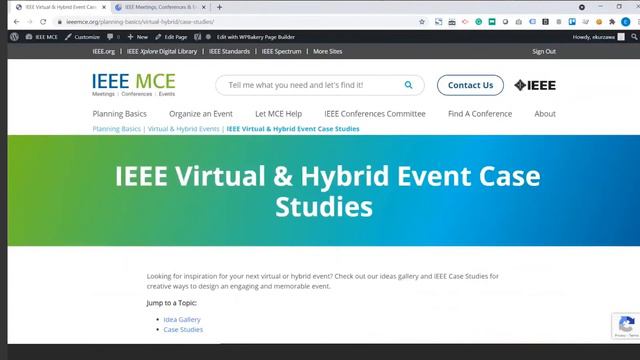The image size is (640, 360).
Task: Jump to the Case Studies topic link
Action: tap(183, 329)
